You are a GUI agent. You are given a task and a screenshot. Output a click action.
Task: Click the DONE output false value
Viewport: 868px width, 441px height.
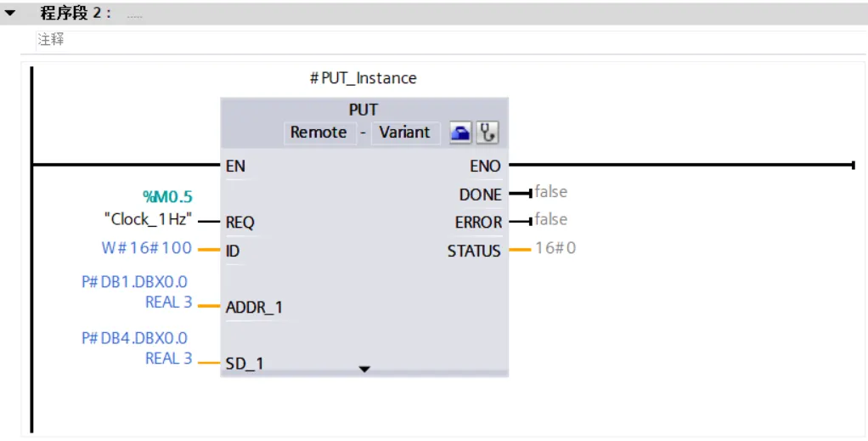[551, 192]
